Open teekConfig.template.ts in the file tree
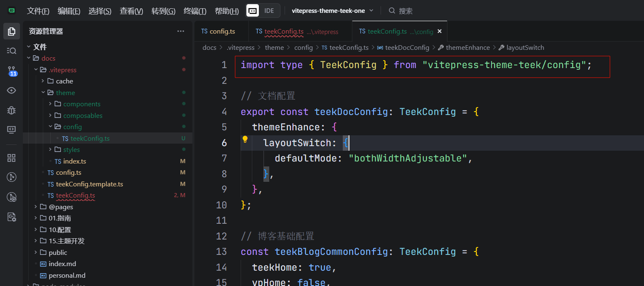Screen dimensions: 644x286 pyautogui.click(x=89, y=184)
